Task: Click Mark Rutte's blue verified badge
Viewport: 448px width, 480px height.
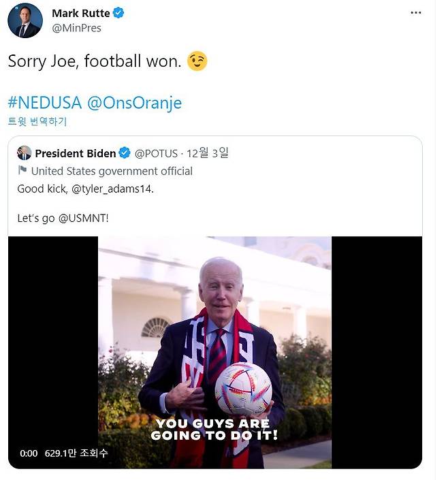Action: click(118, 14)
